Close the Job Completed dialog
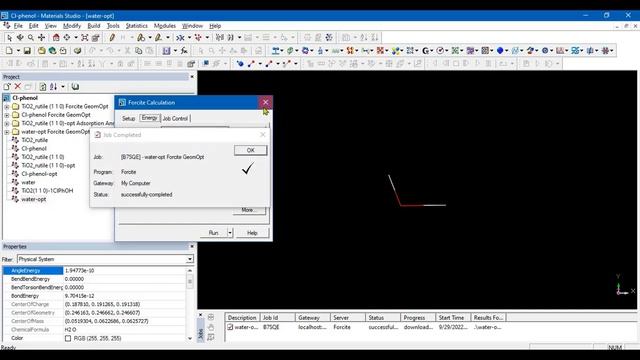Screen dimensions: 640x360 click(262, 135)
